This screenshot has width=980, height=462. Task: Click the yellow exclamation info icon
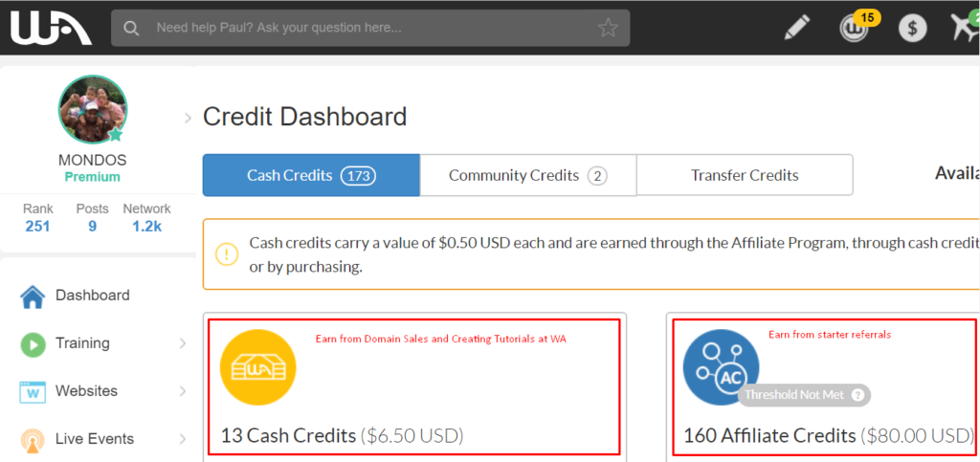[226, 254]
